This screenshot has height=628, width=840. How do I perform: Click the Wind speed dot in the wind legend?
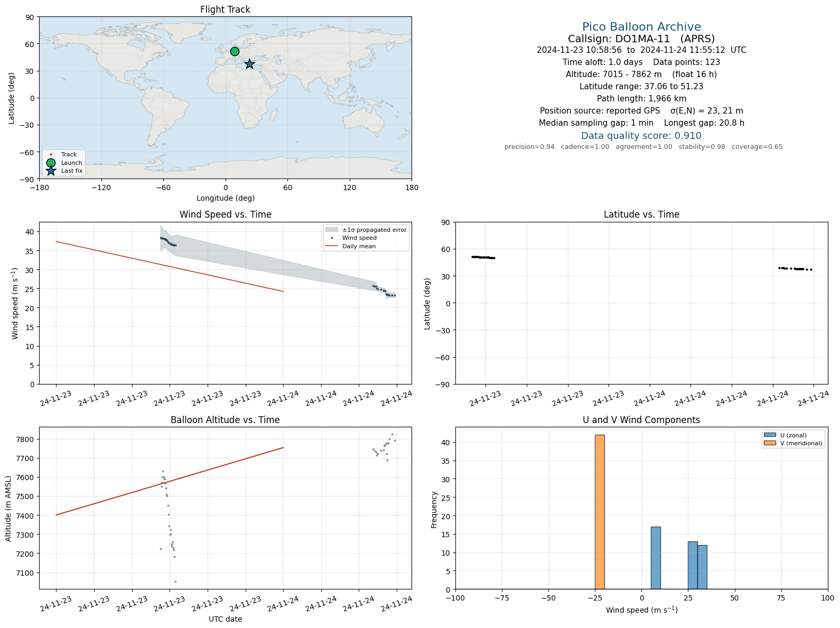pyautogui.click(x=332, y=238)
